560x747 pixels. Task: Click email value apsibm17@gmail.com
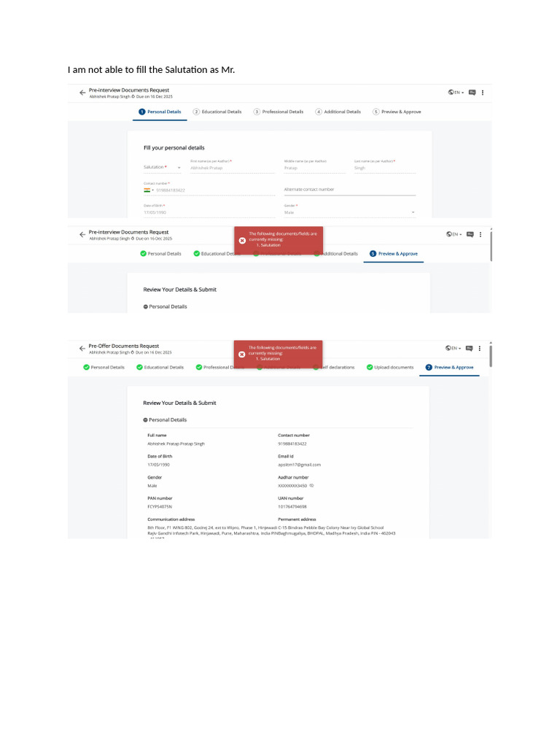pos(299,465)
